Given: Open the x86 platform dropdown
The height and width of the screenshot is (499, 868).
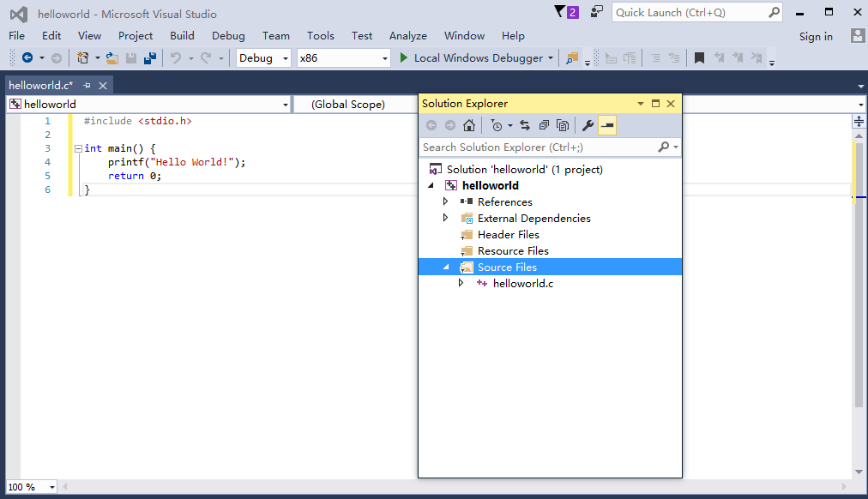Looking at the screenshot, I should (343, 58).
